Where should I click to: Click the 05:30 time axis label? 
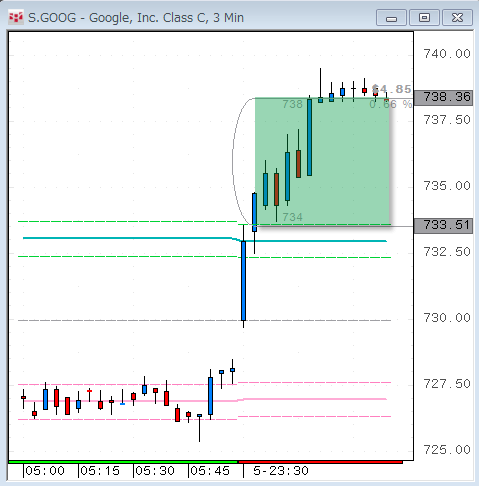pyautogui.click(x=155, y=471)
